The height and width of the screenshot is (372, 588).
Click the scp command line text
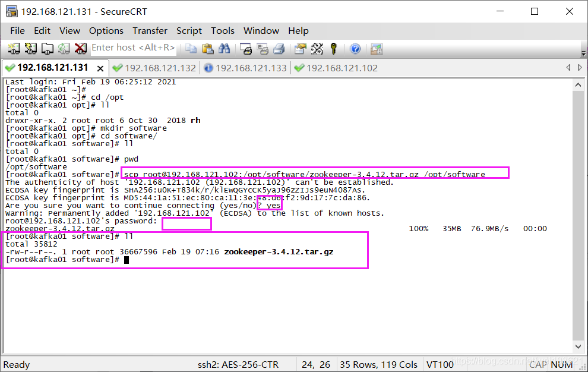[x=305, y=175]
